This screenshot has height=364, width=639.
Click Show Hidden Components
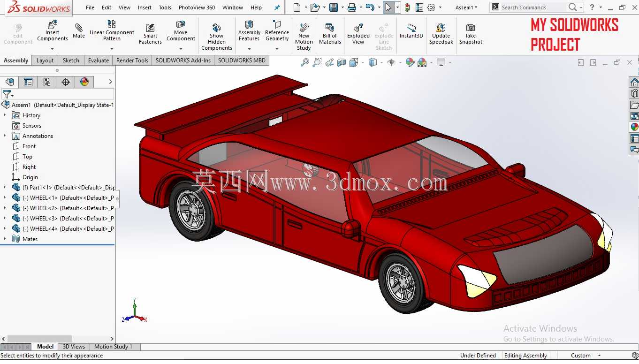click(x=217, y=37)
